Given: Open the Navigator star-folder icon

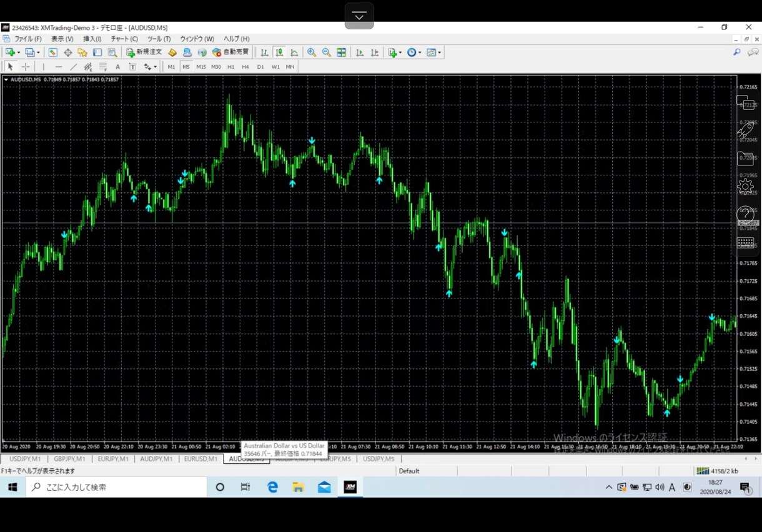Looking at the screenshot, I should coord(82,52).
